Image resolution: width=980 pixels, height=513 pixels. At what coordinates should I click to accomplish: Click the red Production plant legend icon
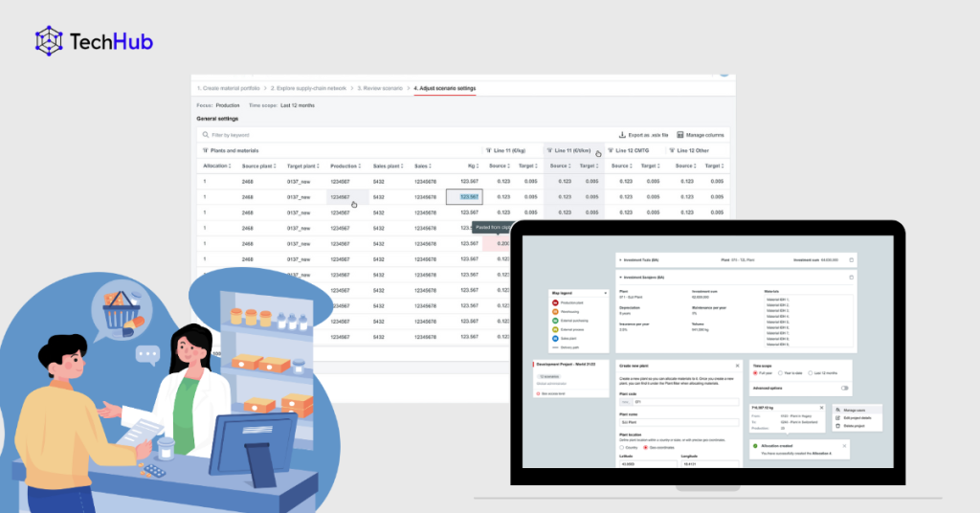(555, 302)
